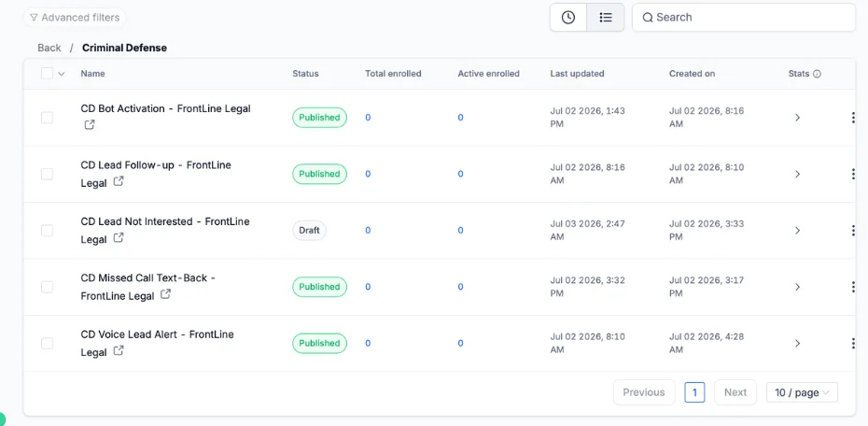Click the Search input field
Screen dimensions: 868x426
coord(744,17)
